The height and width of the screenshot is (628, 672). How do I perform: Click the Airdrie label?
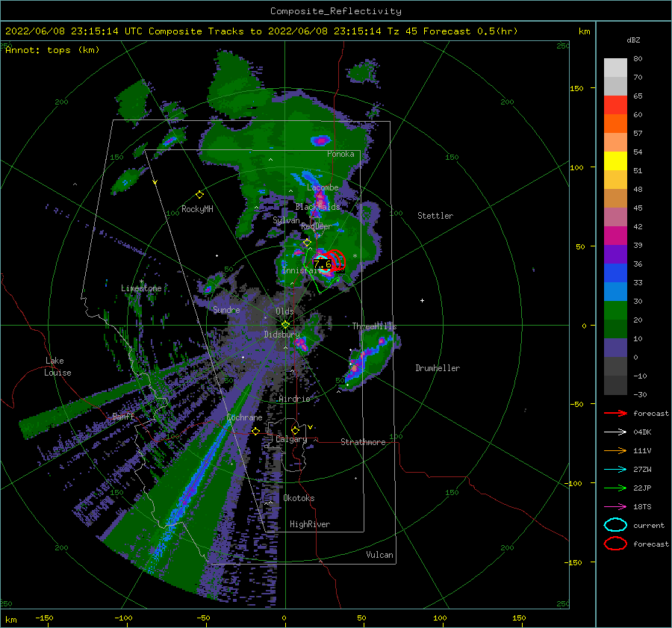294,399
